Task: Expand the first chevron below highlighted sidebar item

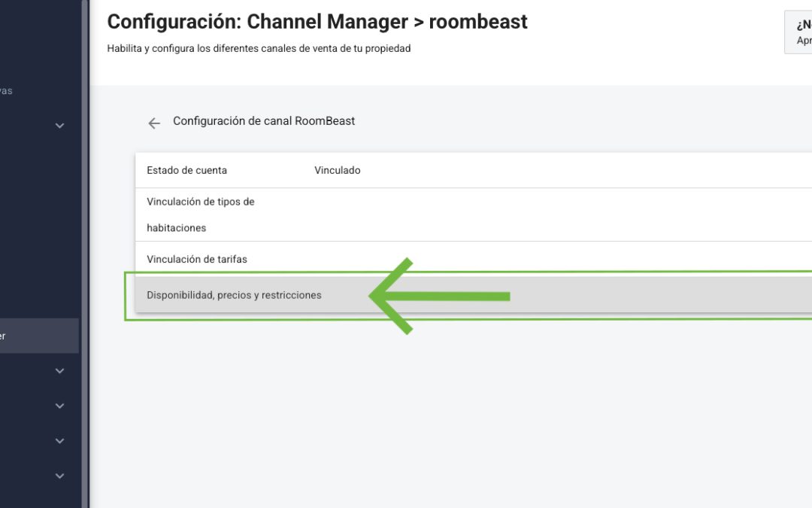Action: 59,370
